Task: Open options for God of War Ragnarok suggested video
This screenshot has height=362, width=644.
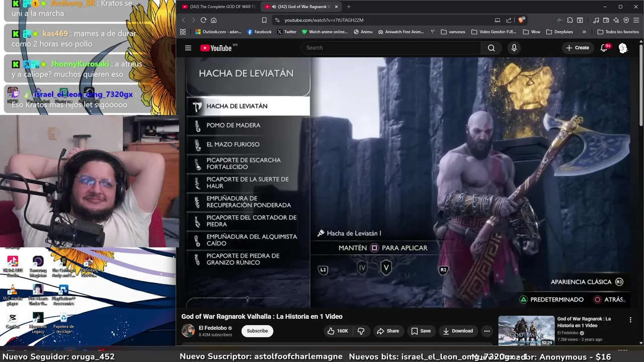Action: tap(630, 320)
